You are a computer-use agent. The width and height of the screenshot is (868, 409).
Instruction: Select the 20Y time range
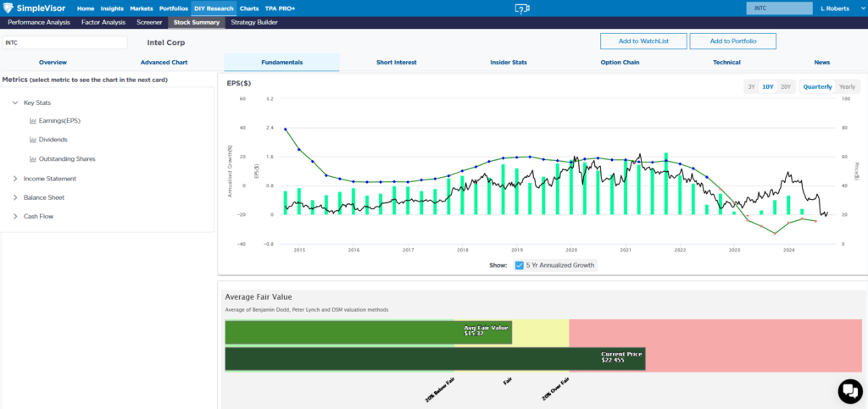click(x=786, y=86)
